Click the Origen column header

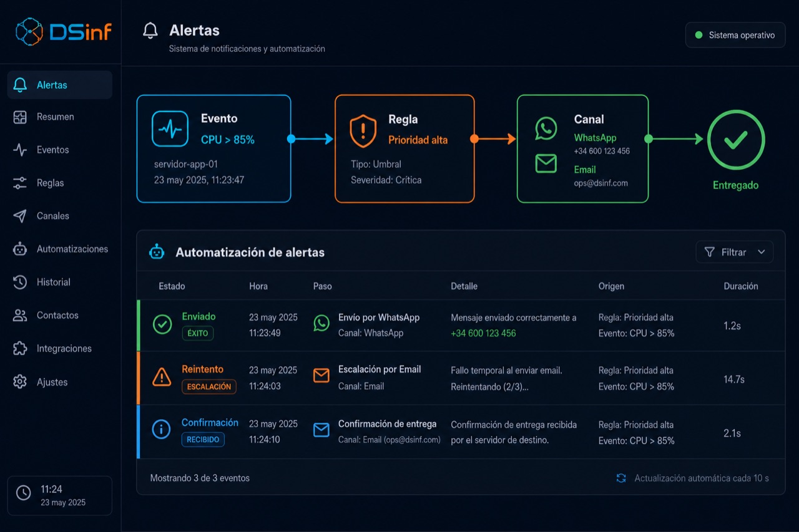tap(611, 286)
